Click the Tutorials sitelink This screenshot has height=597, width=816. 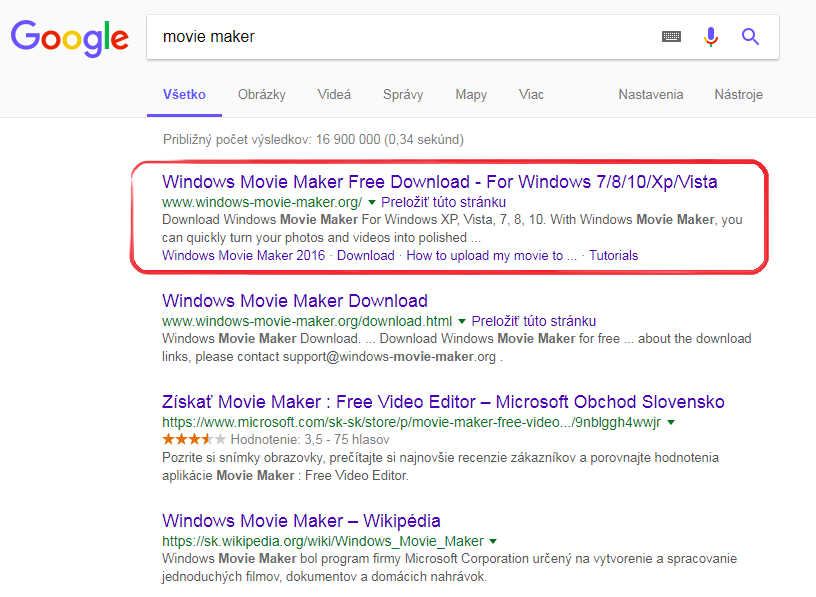(613, 255)
